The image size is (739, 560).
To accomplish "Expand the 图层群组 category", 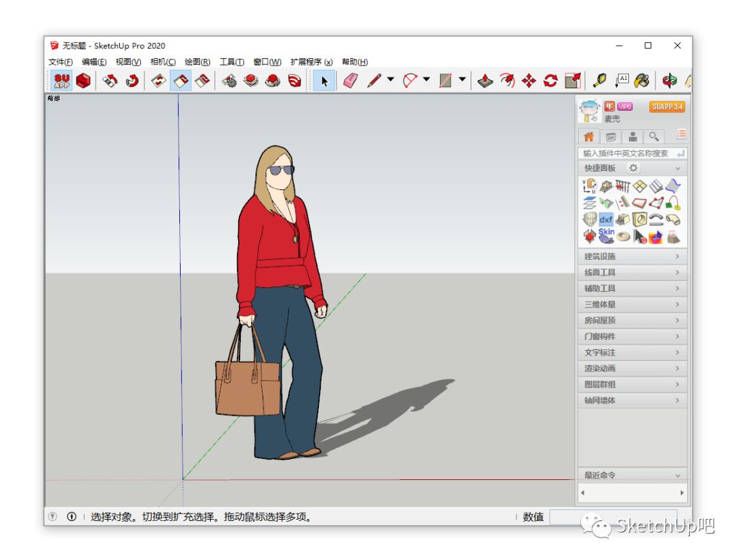I will [x=632, y=384].
